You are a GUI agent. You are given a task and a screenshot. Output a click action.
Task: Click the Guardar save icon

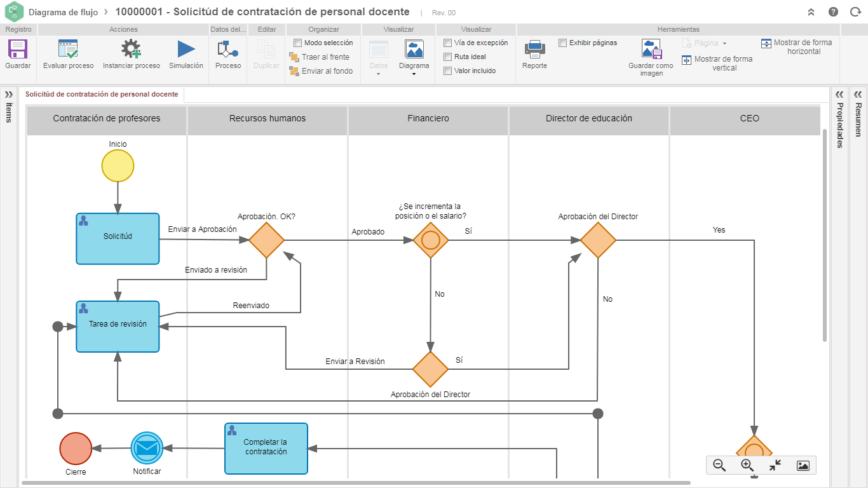click(x=18, y=50)
